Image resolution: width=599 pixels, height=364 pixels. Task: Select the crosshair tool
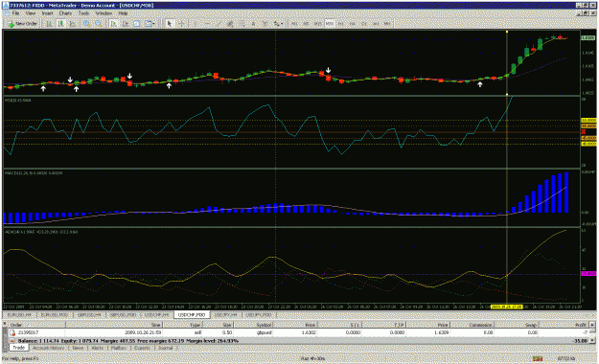[182, 24]
